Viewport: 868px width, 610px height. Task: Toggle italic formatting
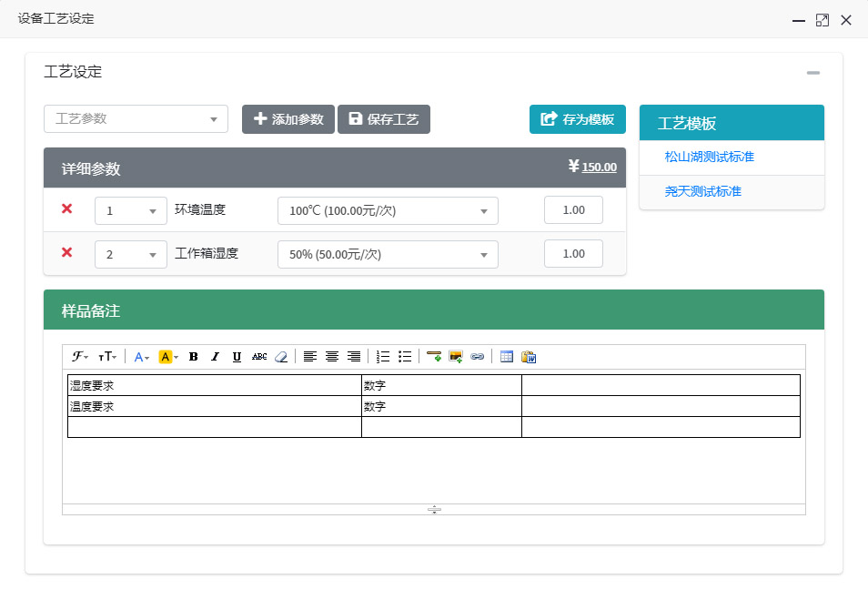(215, 357)
